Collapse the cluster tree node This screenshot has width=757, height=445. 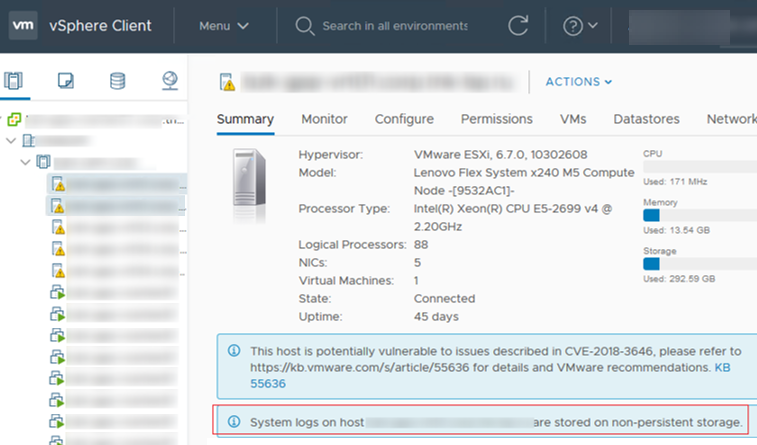pyautogui.click(x=26, y=162)
